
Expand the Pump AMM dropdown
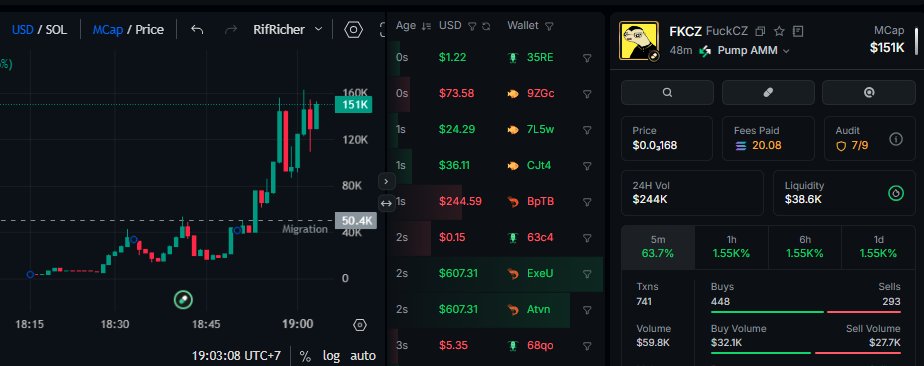point(753,51)
